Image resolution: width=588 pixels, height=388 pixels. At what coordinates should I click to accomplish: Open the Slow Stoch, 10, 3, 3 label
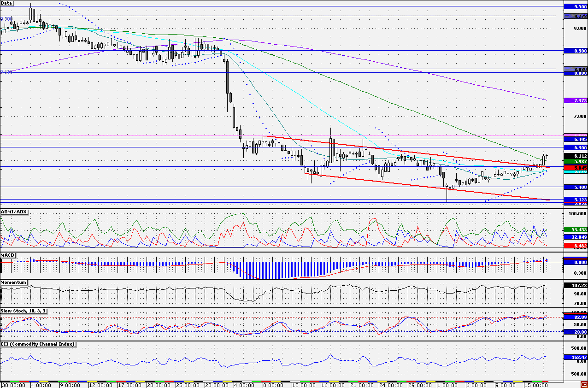pyautogui.click(x=24, y=311)
